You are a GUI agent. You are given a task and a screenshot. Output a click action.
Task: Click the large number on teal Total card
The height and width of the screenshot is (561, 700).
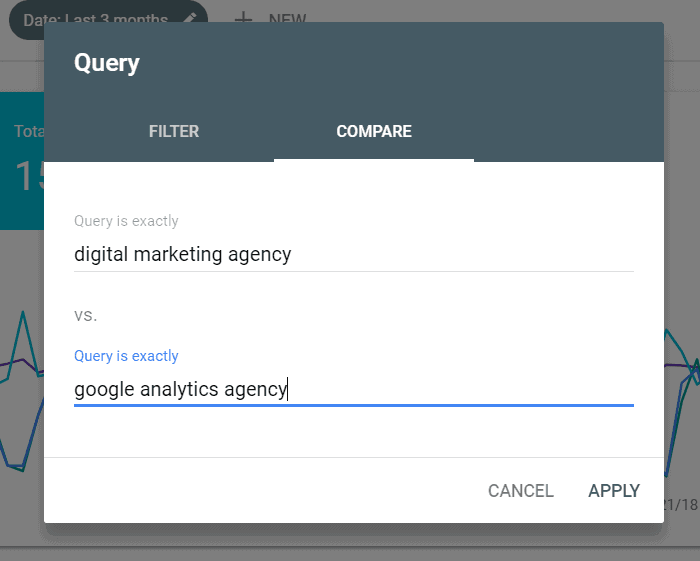[28, 177]
